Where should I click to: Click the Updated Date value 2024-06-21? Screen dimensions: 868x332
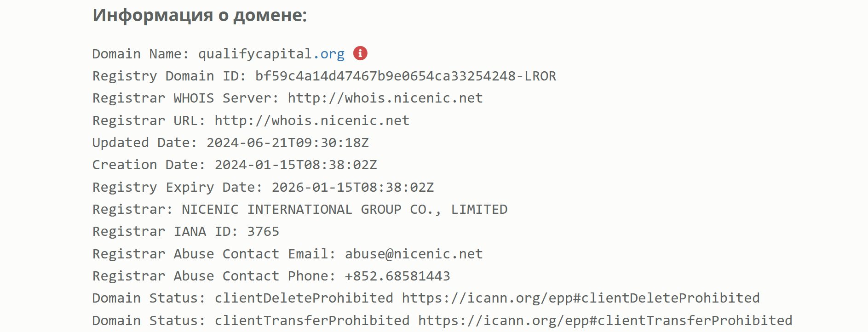pyautogui.click(x=287, y=143)
